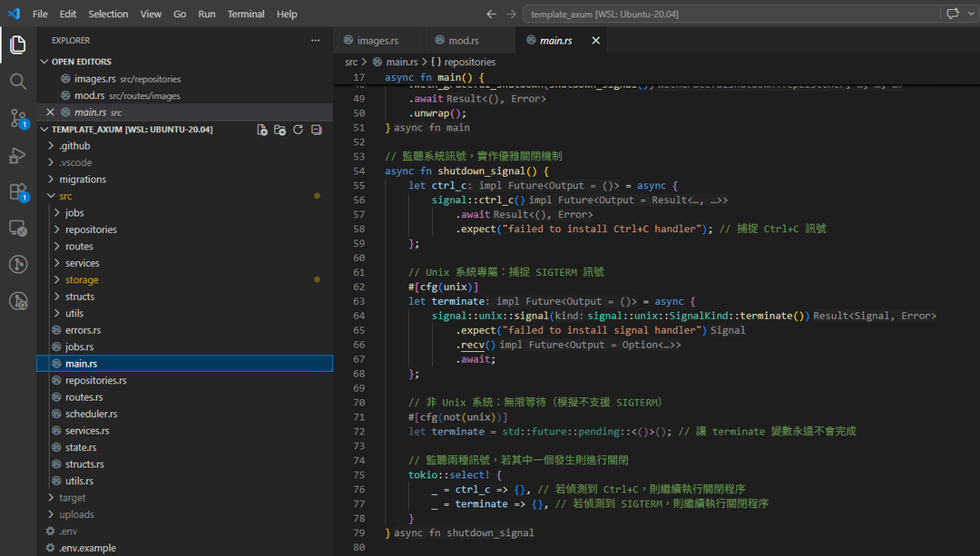Expand the migrations folder
The height and width of the screenshot is (556, 980).
click(x=83, y=180)
